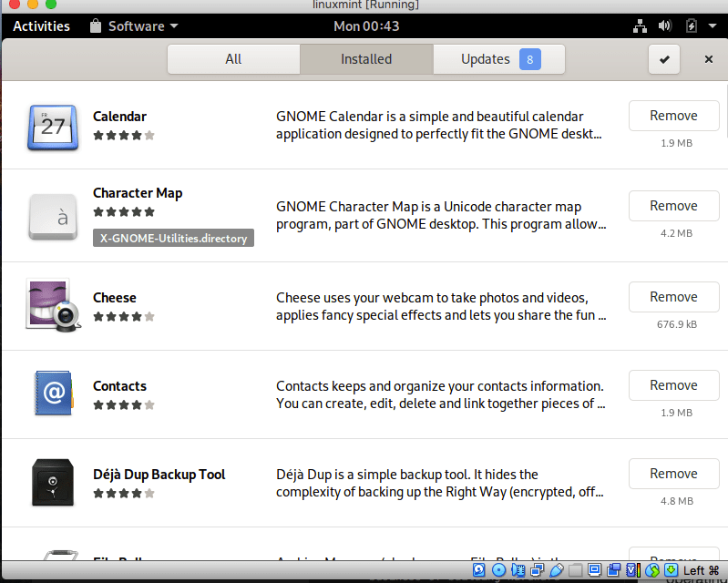Viewport: 728px width, 583px height.
Task: Select the Déjà Dup description text
Action: point(440,483)
